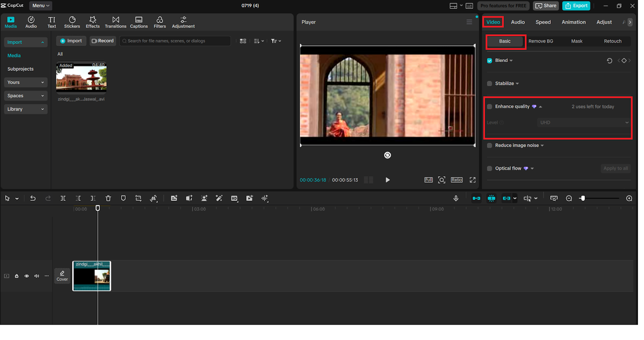The image size is (644, 340).
Task: Adjust the timeline zoom slider
Action: click(x=583, y=198)
